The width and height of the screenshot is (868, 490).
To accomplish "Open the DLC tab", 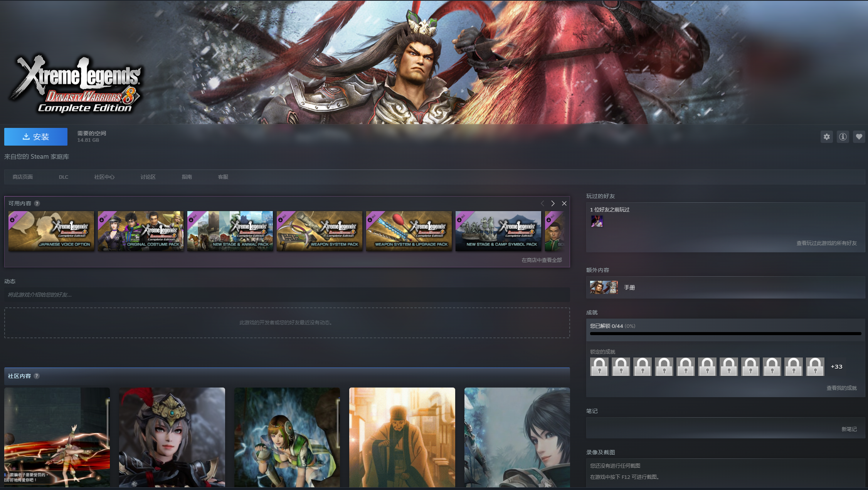I will (64, 177).
